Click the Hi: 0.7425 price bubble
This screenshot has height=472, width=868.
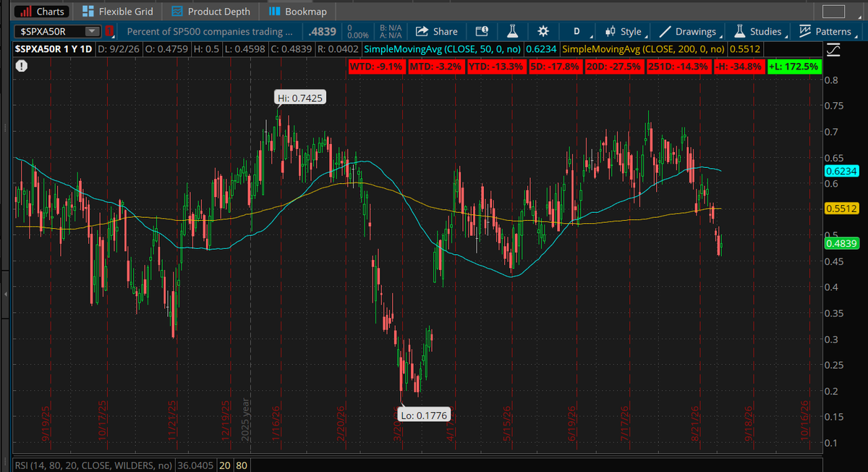[299, 97]
